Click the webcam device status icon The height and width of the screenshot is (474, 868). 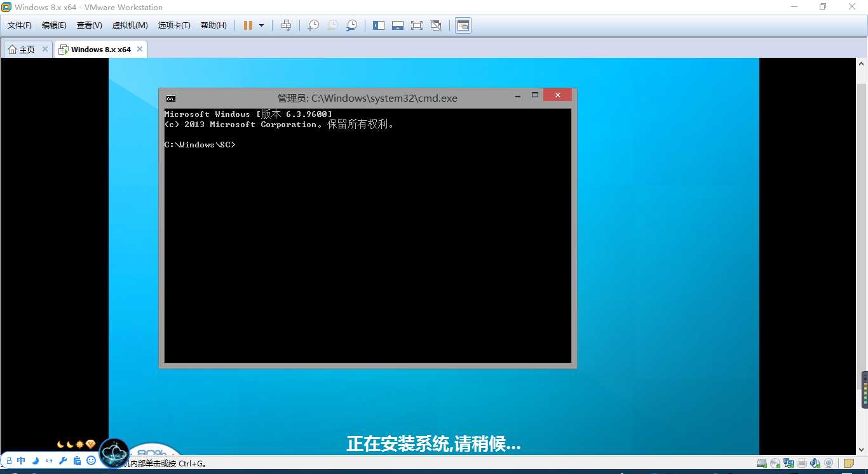[829, 463]
